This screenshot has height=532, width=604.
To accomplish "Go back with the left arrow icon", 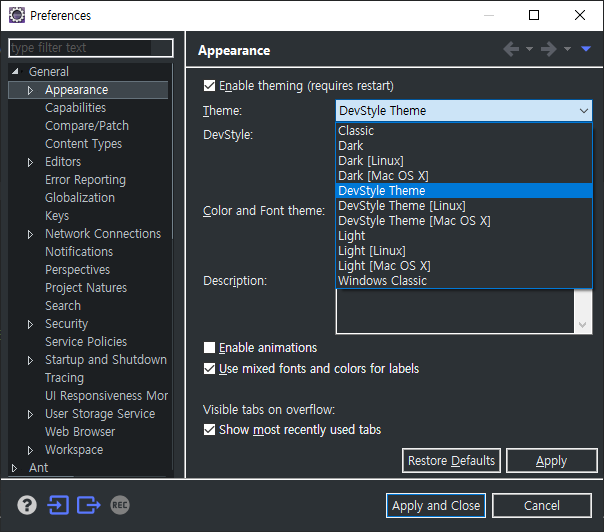I will click(x=511, y=49).
